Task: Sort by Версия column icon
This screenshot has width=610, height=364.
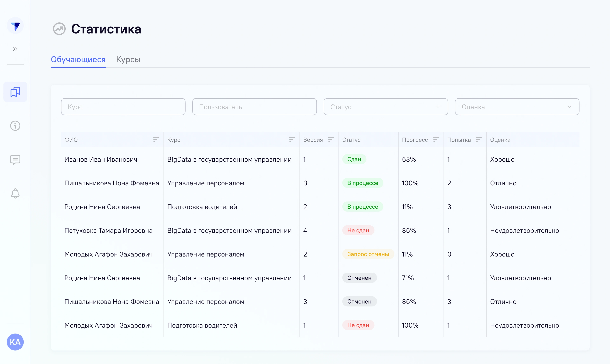Action: [331, 140]
